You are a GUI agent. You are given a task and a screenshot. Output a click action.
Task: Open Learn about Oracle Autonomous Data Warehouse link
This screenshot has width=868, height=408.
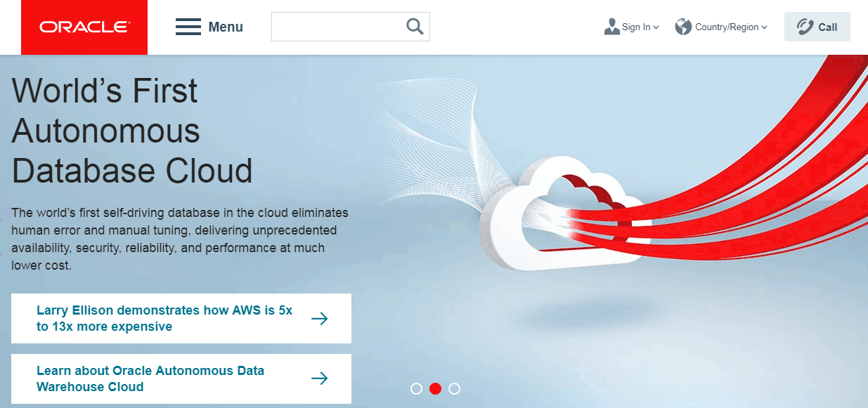tap(181, 379)
